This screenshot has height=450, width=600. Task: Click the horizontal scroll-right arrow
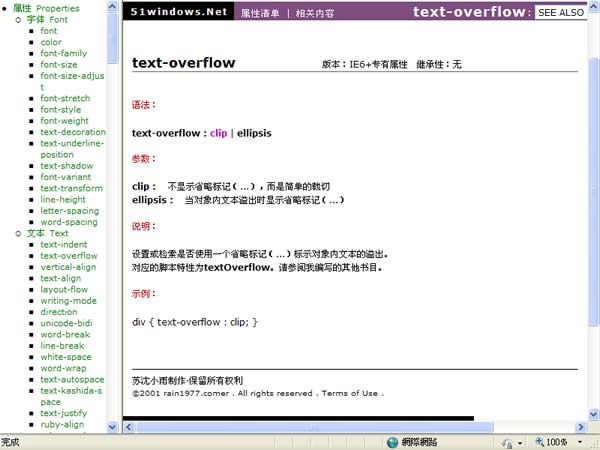click(x=580, y=427)
